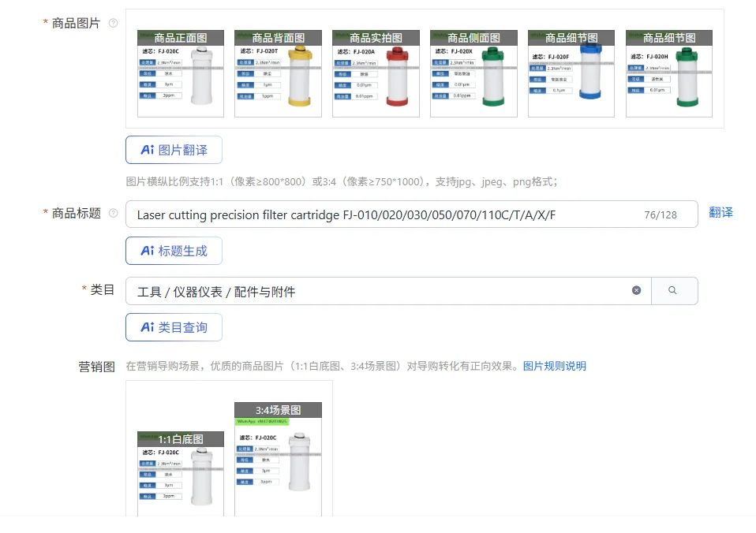Click the category search magnifier icon

pos(672,290)
